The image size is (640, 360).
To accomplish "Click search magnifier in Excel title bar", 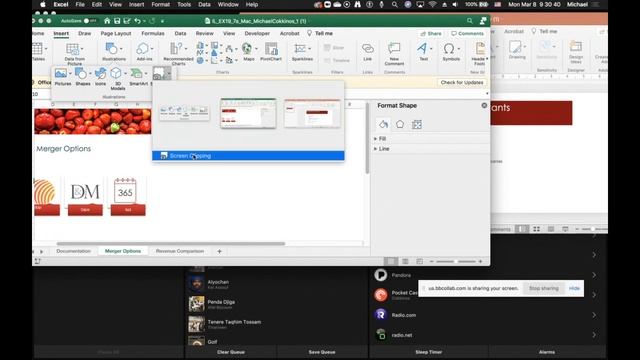I will point(470,20).
